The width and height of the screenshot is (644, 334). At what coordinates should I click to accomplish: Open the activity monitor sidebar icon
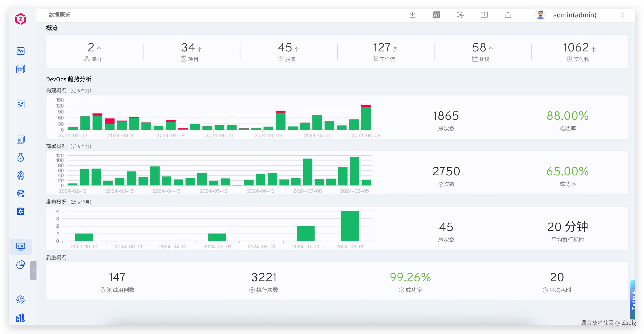[20, 51]
